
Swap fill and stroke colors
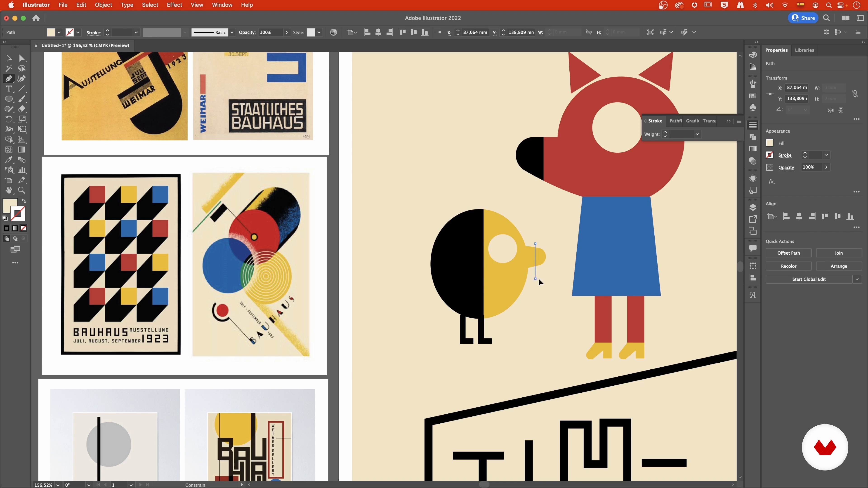tap(24, 201)
